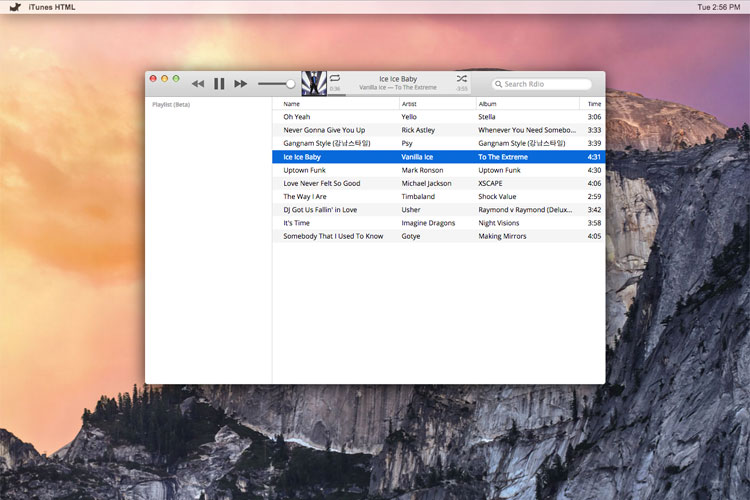Click the clock showing Tue 2:56 PM
This screenshot has height=500, width=750.
pyautogui.click(x=718, y=7)
